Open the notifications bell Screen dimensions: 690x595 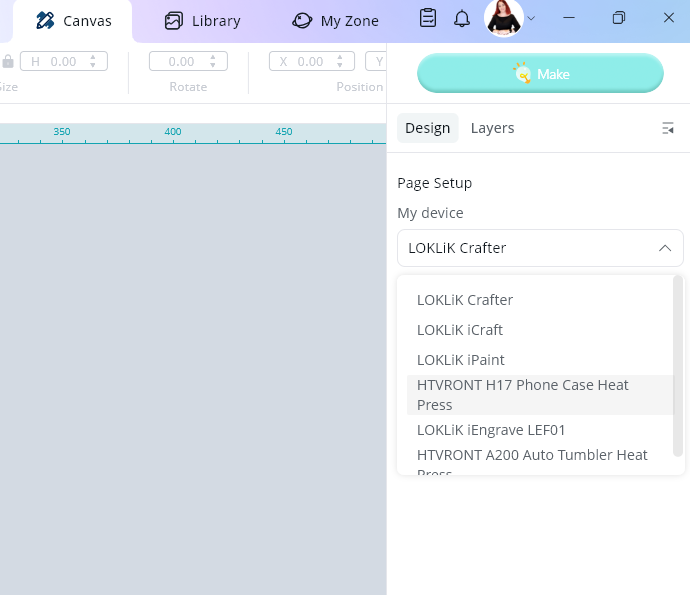coord(462,18)
